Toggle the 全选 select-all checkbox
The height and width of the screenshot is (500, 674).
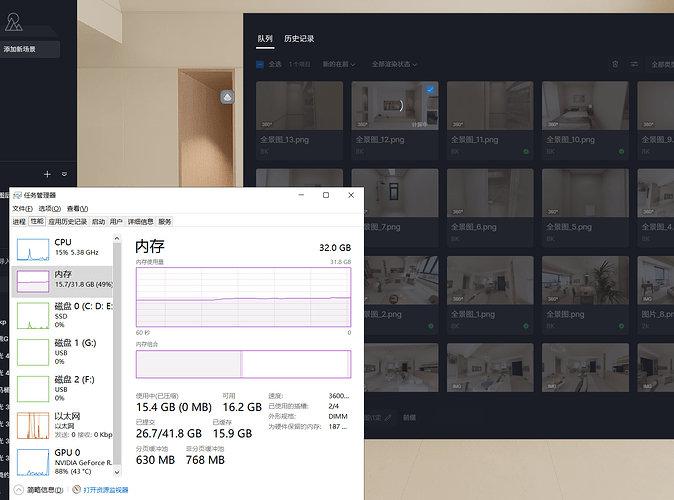point(261,64)
